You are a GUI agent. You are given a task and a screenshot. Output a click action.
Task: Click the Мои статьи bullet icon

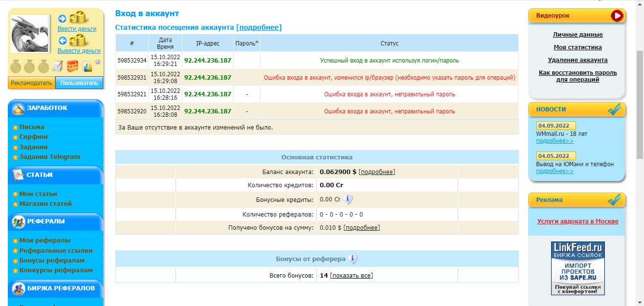point(16,195)
